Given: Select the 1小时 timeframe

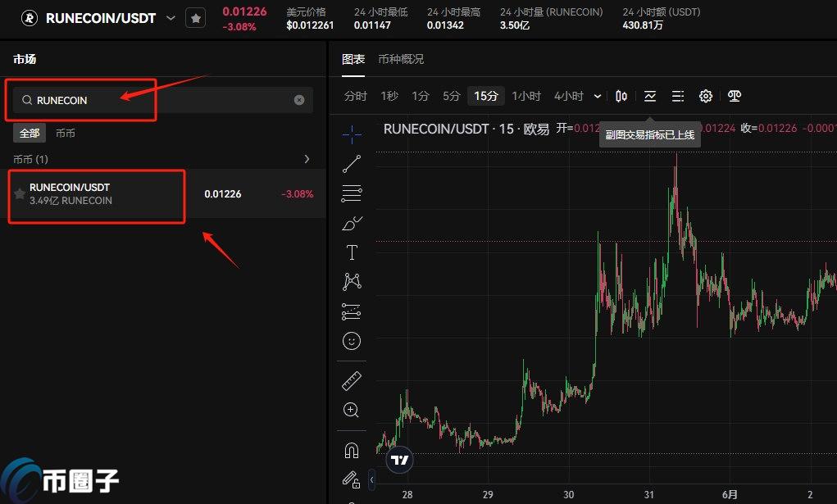Looking at the screenshot, I should tap(526, 97).
